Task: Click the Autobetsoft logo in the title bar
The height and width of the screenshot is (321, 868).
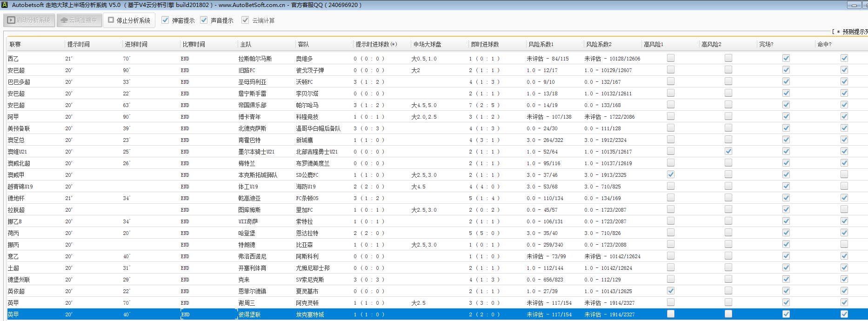Action: tap(5, 5)
